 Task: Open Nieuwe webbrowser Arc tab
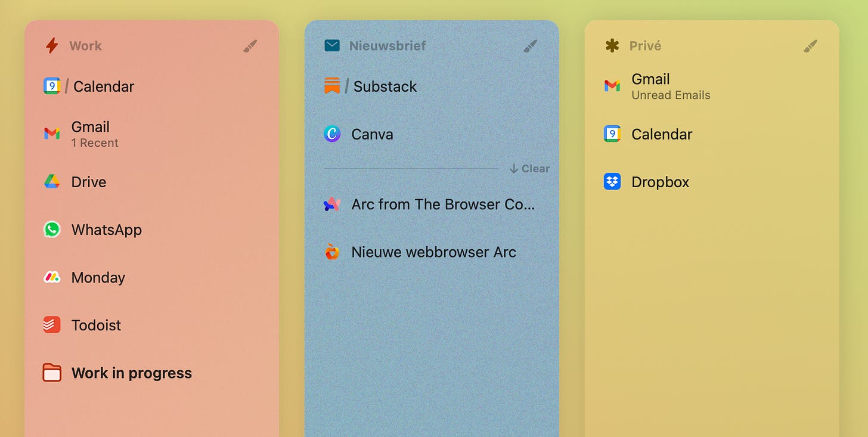click(x=434, y=252)
